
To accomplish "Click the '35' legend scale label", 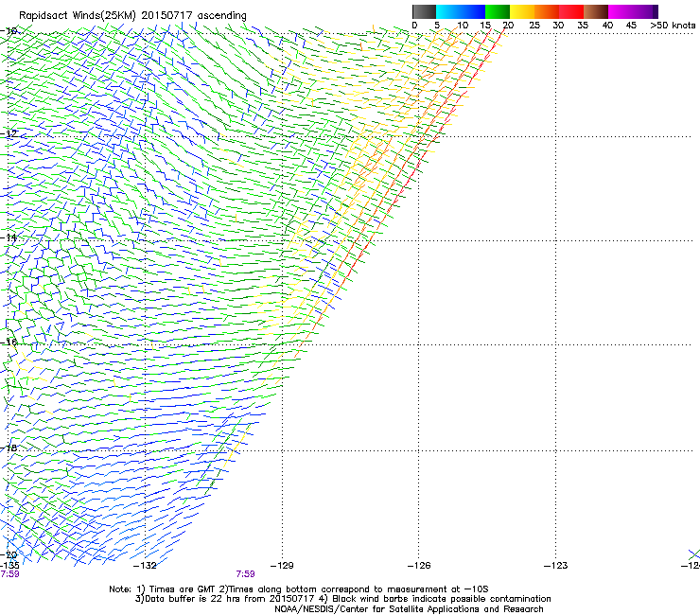I will [x=583, y=26].
